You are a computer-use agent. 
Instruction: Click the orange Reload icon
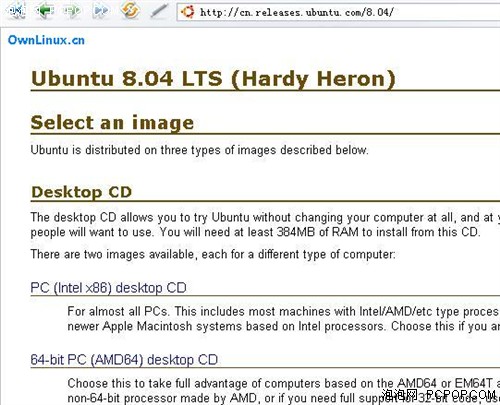tap(130, 10)
